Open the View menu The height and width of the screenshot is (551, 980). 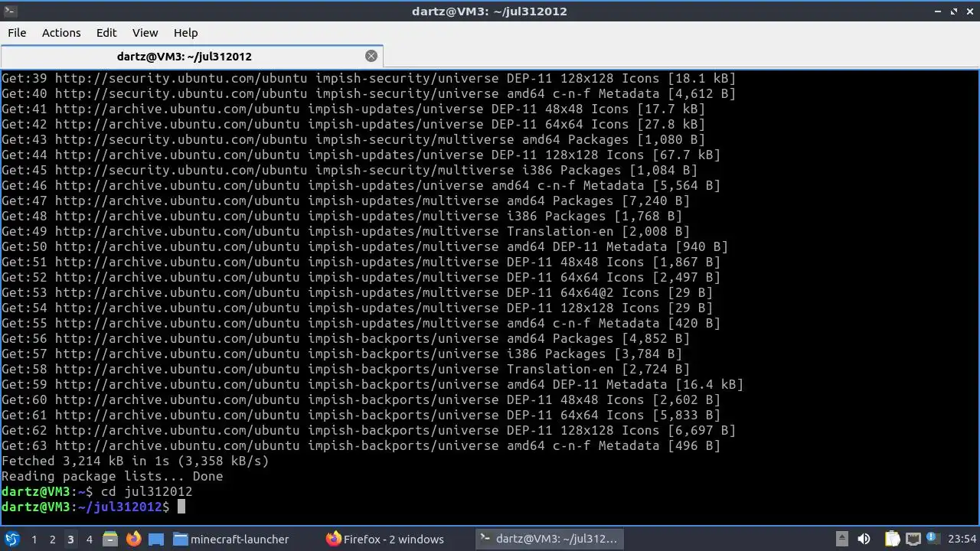click(x=145, y=32)
